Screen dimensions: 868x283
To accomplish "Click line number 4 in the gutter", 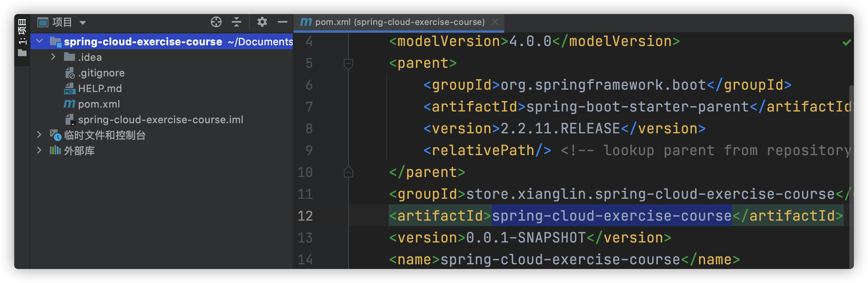I will [x=309, y=41].
